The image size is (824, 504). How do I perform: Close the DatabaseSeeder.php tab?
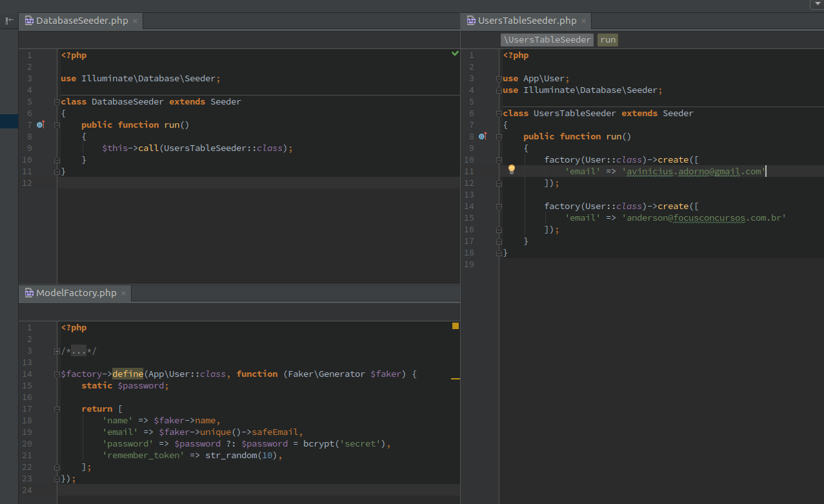135,21
